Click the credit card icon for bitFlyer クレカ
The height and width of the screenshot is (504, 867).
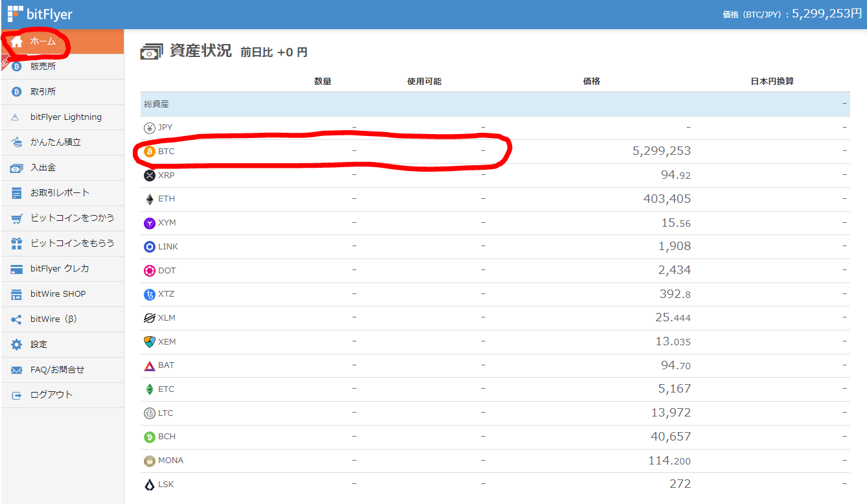click(16, 268)
